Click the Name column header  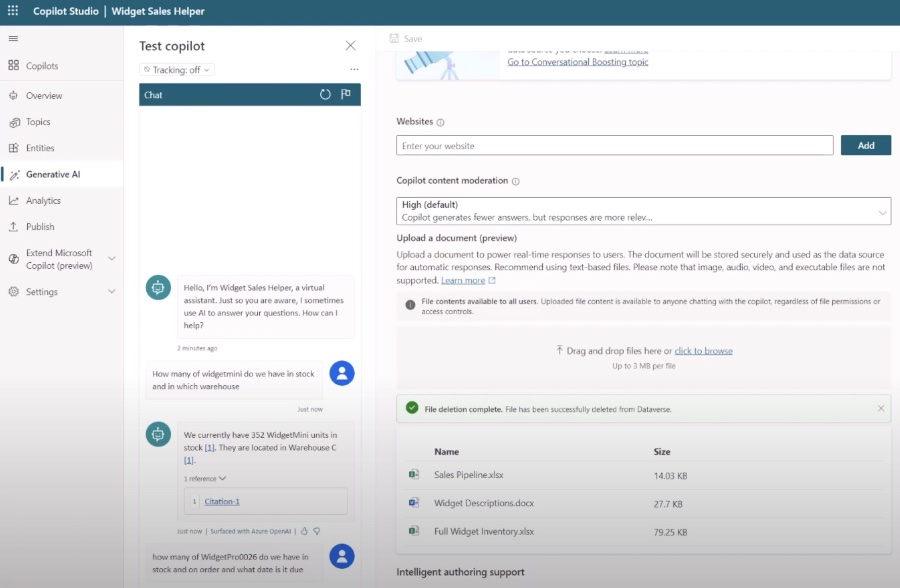tap(447, 452)
